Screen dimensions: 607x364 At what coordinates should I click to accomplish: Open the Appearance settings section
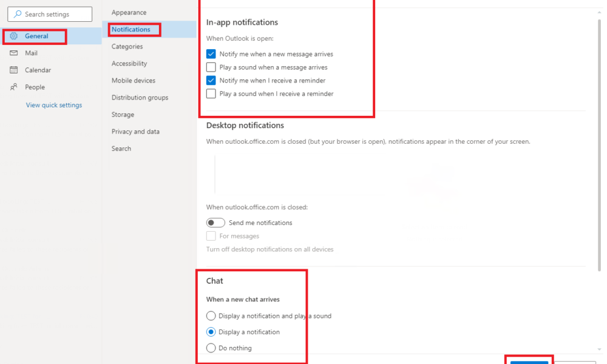[130, 12]
